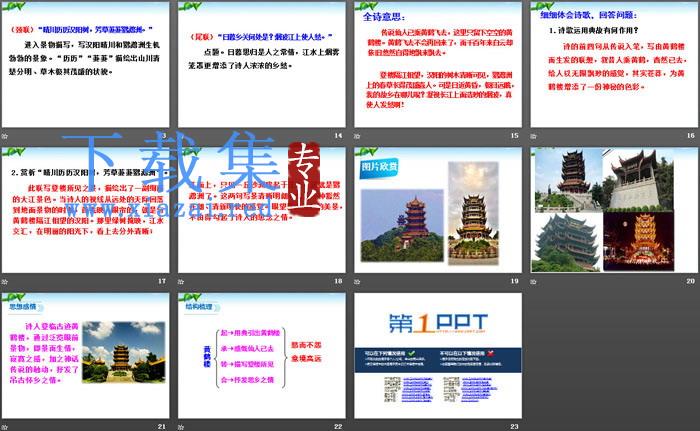Click slide number label 21
Viewport: 700px width, 431px height.
tap(162, 427)
